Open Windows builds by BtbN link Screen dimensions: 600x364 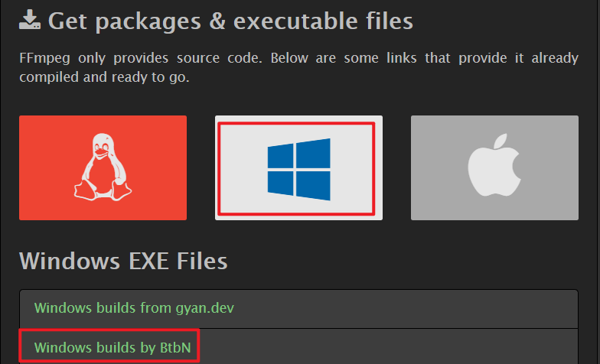tap(112, 347)
